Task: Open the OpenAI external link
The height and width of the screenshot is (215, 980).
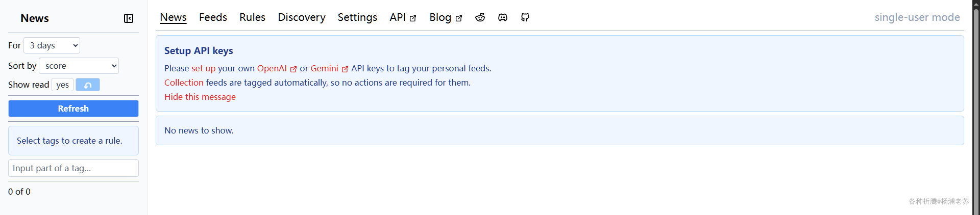Action: pyautogui.click(x=277, y=68)
